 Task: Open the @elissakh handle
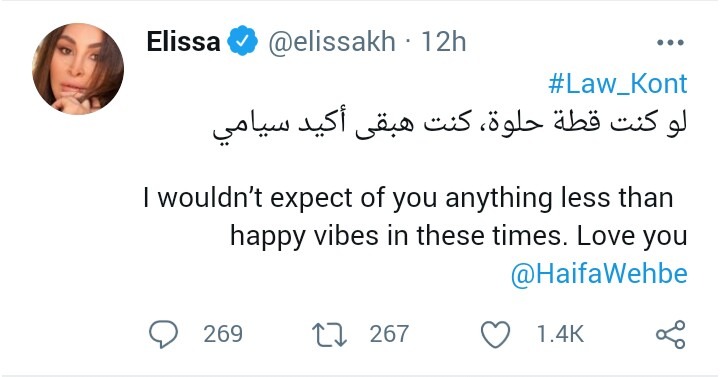coord(332,42)
